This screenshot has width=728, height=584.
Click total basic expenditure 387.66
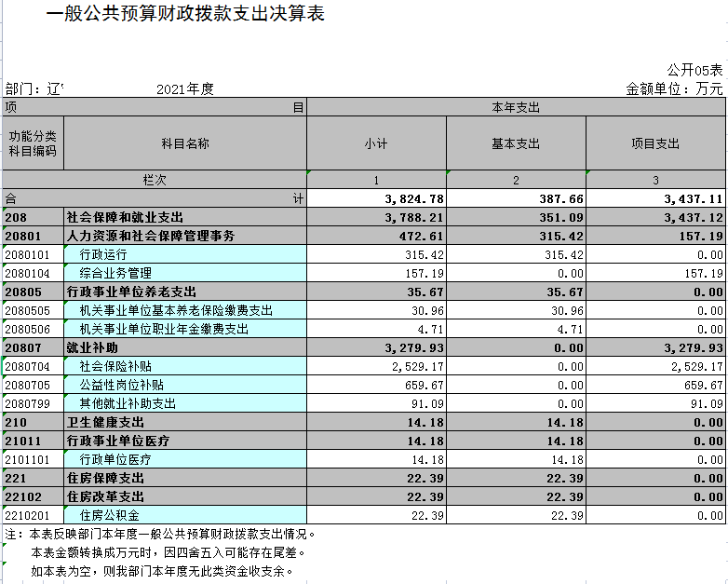[516, 198]
